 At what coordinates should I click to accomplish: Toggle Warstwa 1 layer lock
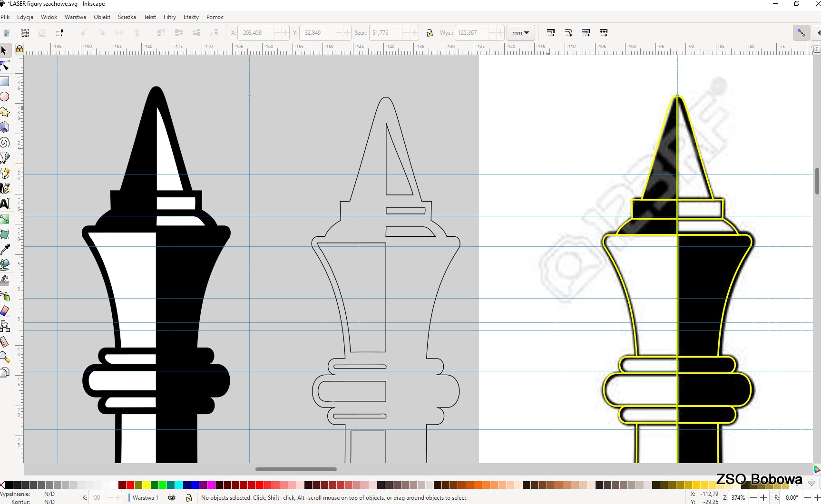(189, 497)
